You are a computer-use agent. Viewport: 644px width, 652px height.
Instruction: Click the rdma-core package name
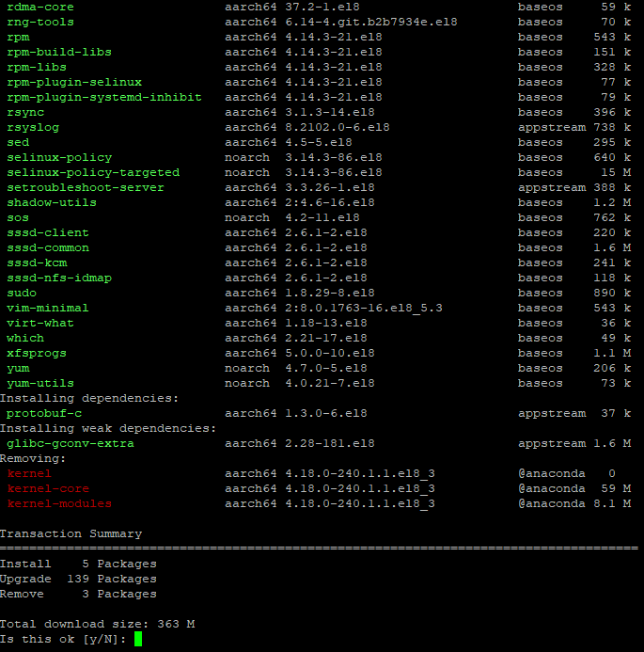[x=40, y=8]
